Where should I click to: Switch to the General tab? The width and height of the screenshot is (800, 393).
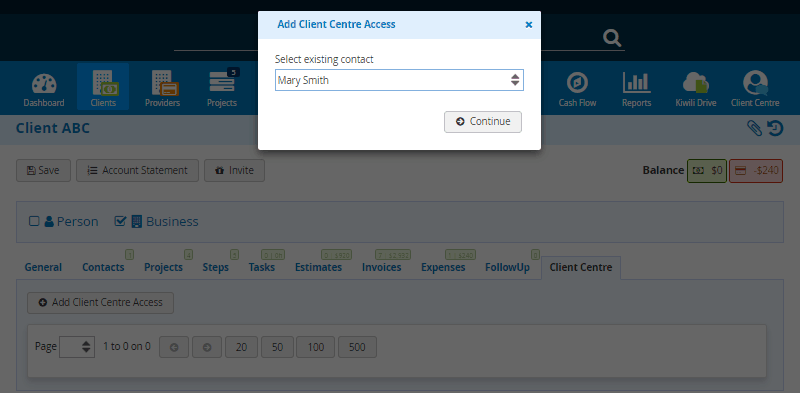(x=43, y=267)
